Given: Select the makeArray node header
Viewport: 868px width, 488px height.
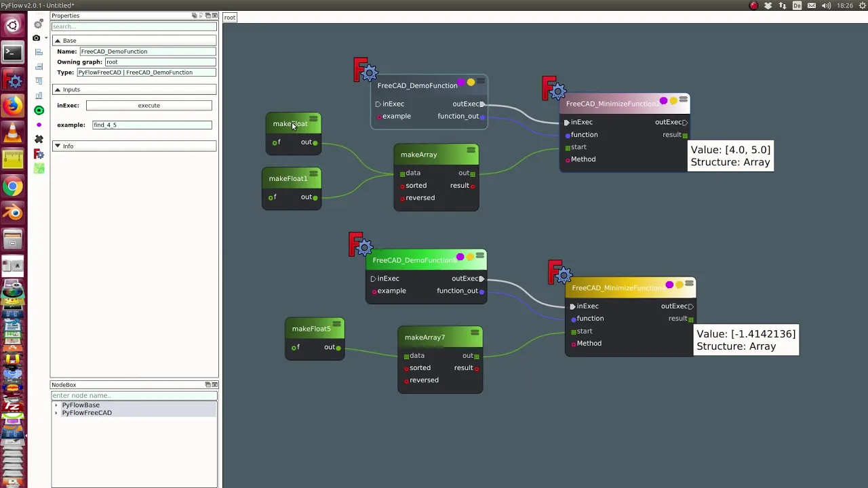Looking at the screenshot, I should click(x=436, y=155).
